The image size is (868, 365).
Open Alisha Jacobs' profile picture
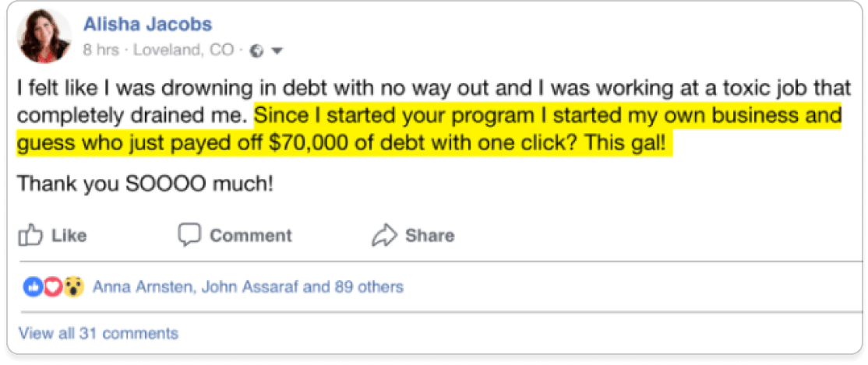coord(44,36)
